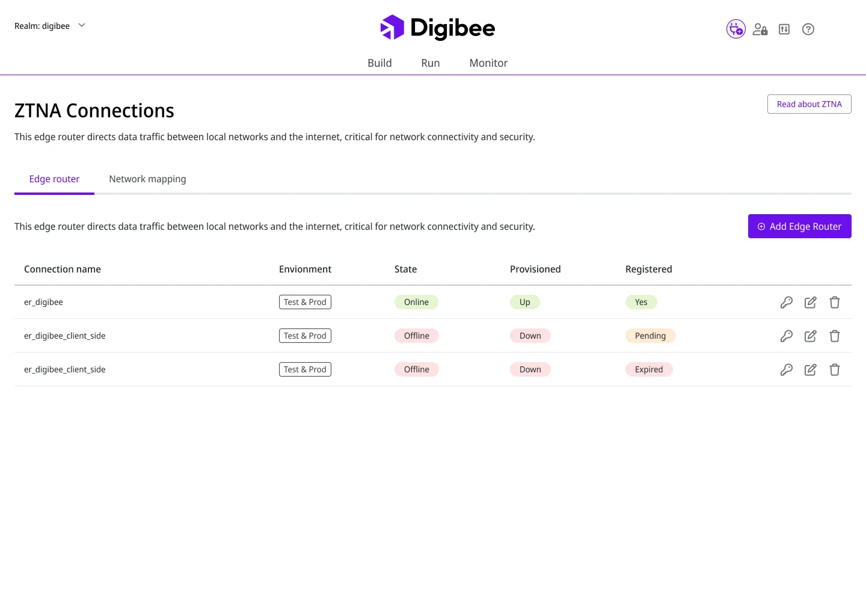This screenshot has height=616, width=866.
Task: Edit the er_digibee connection
Action: pyautogui.click(x=811, y=302)
